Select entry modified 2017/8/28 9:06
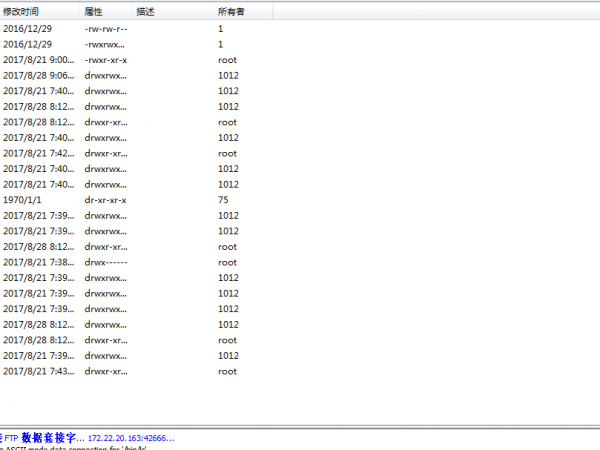The width and height of the screenshot is (600, 450). coord(38,76)
